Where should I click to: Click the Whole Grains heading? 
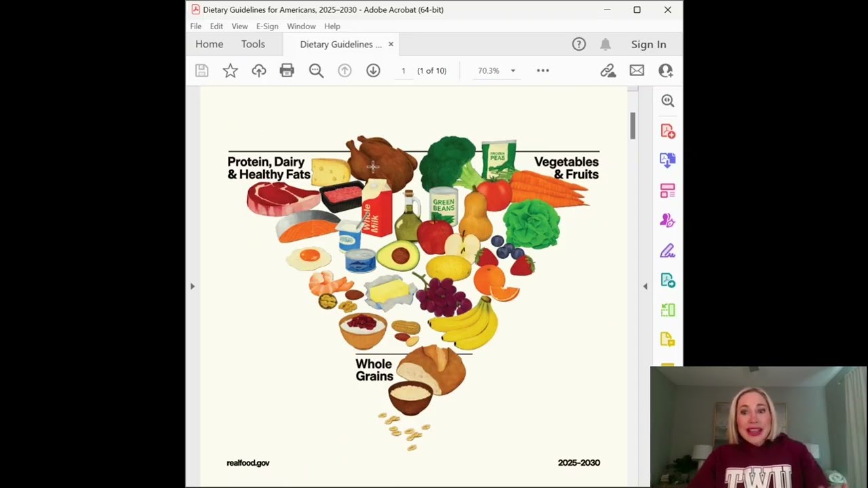click(374, 370)
